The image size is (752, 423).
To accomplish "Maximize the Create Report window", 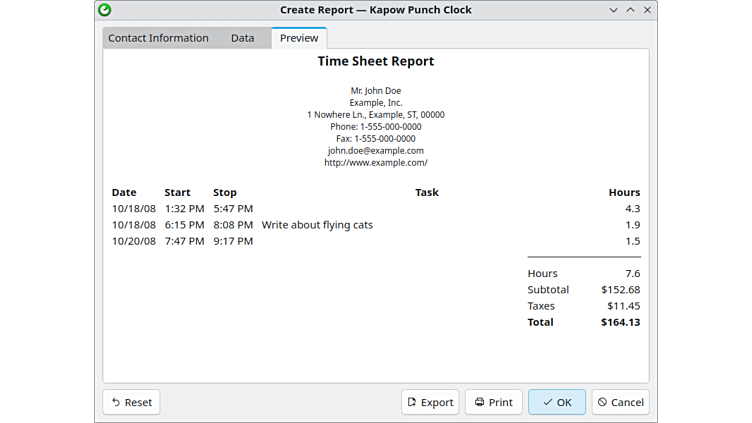I will click(x=630, y=10).
